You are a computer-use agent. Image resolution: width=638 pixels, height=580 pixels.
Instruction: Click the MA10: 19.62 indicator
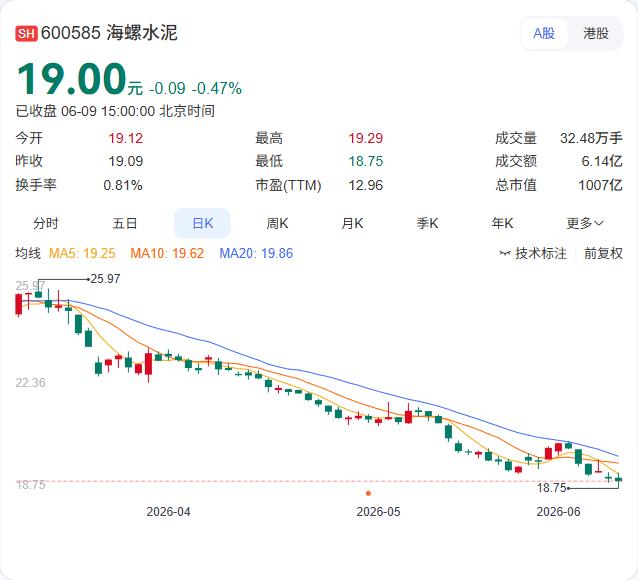[167, 254]
